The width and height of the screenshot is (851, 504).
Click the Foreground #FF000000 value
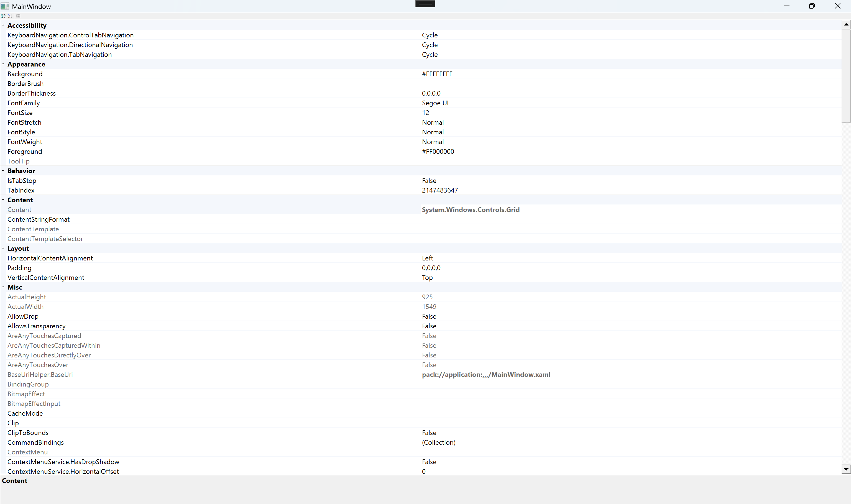pos(438,152)
